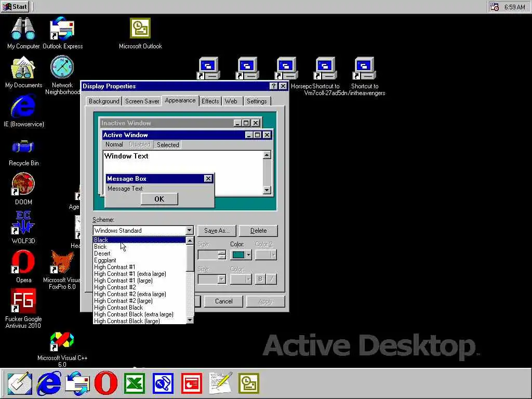Click the Delete scheme button
The image size is (532, 399).
(259, 231)
